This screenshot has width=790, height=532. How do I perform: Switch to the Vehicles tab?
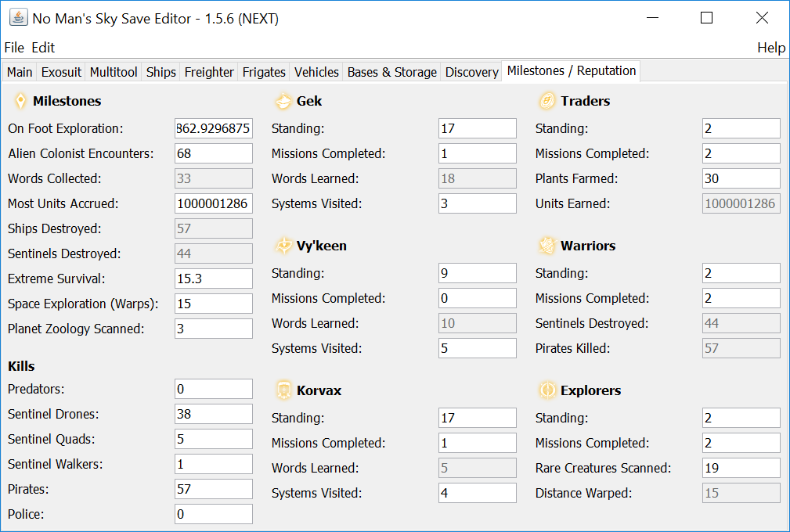(x=316, y=72)
